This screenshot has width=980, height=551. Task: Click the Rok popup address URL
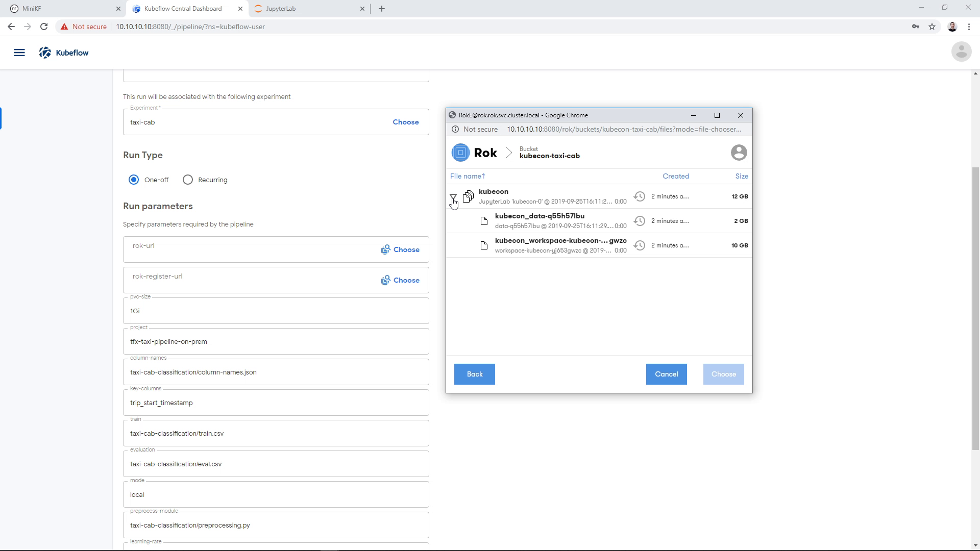click(x=624, y=129)
